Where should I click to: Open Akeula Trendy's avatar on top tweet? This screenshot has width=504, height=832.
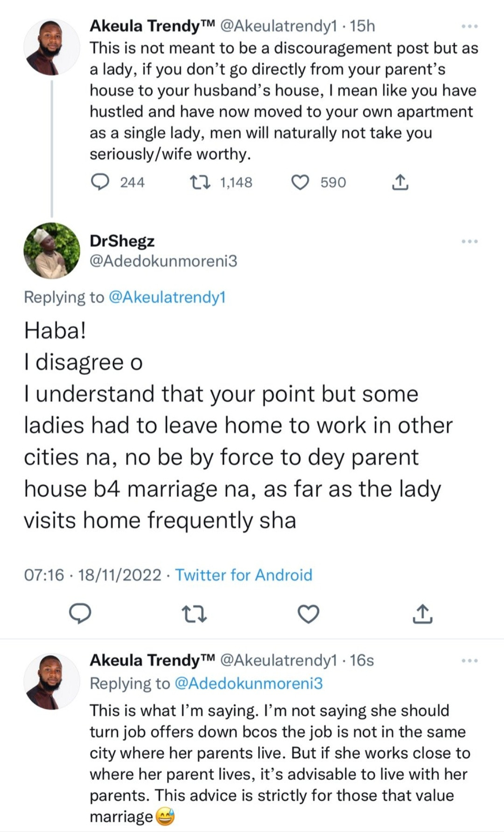(x=51, y=47)
